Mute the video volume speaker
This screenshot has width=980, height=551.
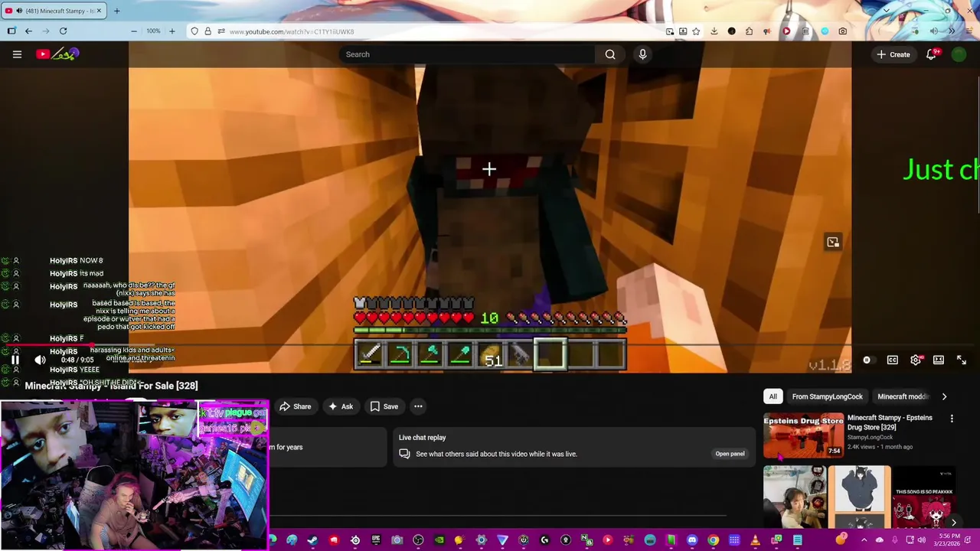(x=40, y=360)
